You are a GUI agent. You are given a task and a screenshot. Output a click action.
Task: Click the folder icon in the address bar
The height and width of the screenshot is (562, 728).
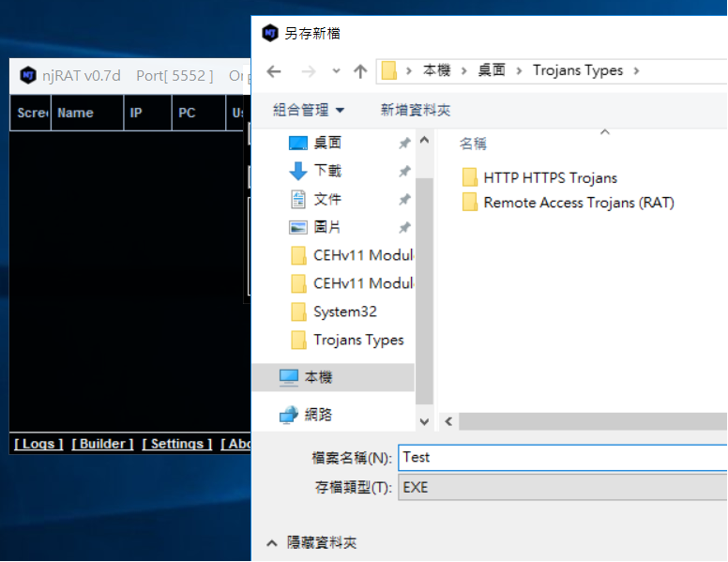point(389,70)
